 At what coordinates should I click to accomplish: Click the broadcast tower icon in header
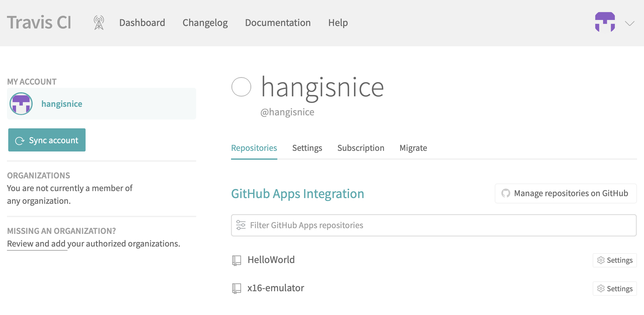pos(99,23)
